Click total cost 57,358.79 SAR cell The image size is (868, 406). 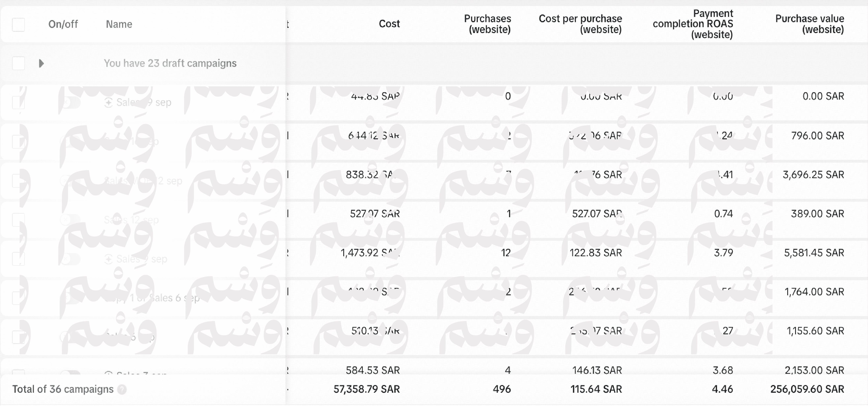(367, 389)
